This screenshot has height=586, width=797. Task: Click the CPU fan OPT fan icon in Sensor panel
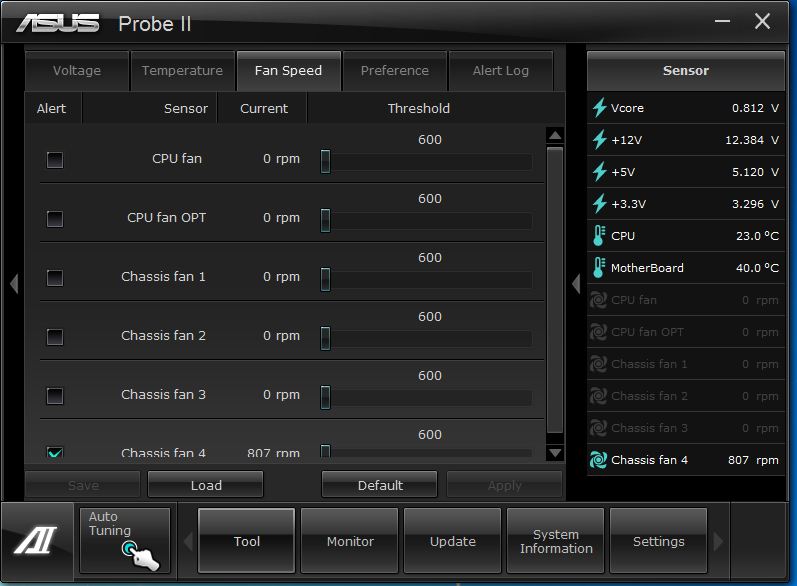point(598,332)
